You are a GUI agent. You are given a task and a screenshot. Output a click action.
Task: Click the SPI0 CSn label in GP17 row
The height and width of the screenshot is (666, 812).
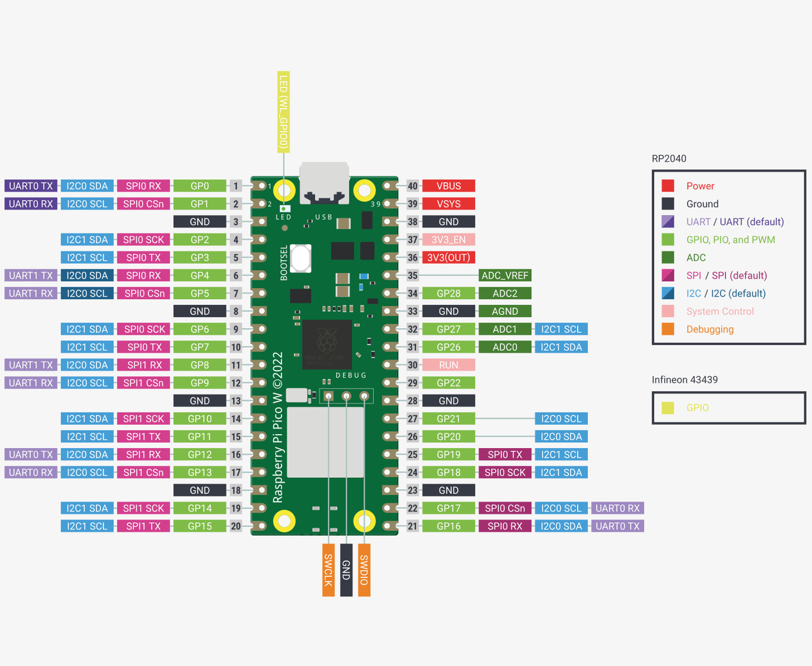point(505,508)
